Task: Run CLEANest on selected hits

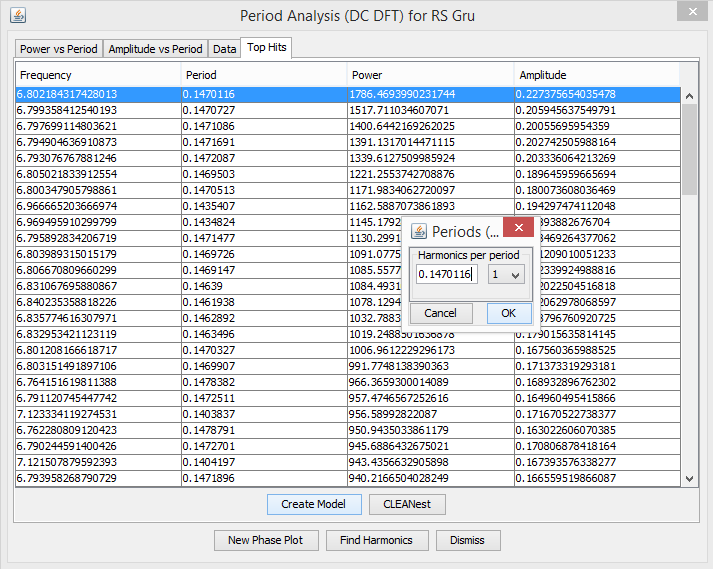Action: (x=407, y=504)
